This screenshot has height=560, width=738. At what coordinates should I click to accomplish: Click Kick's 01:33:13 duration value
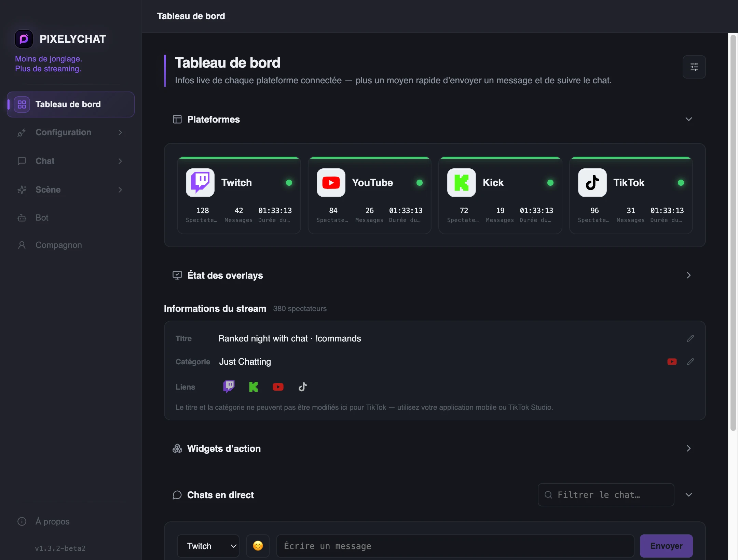[536, 211]
